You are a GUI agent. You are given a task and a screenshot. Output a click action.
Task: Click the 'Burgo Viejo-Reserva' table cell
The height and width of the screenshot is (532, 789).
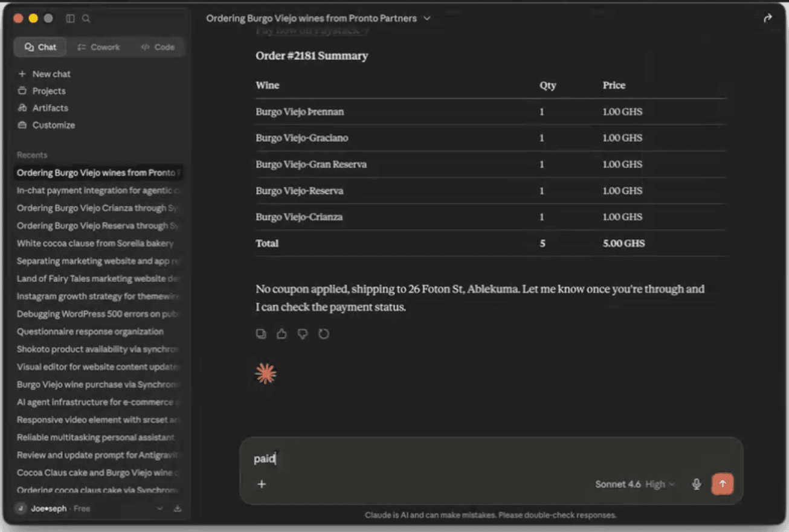[x=300, y=191]
